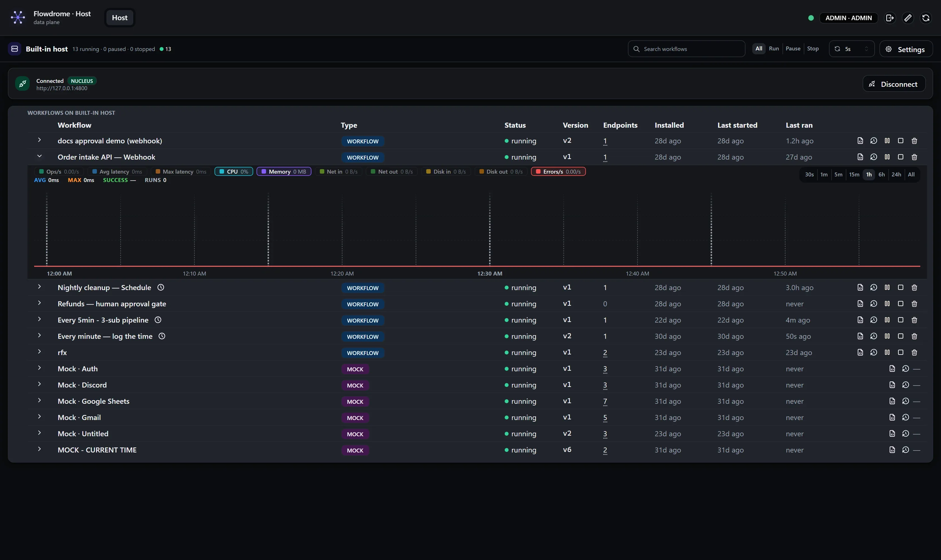
Task: Open the 5s refresh interval dropdown
Action: (852, 49)
